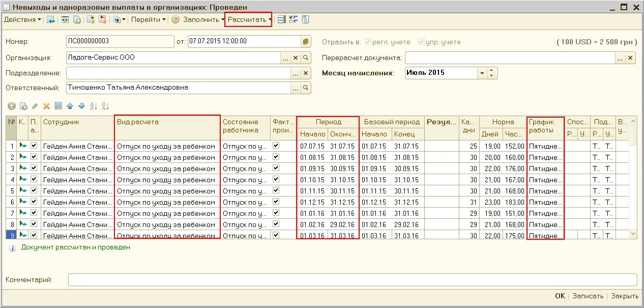Clear the Перерасчет документа field
Image resolution: width=644 pixels, height=308 pixels.
click(x=631, y=58)
